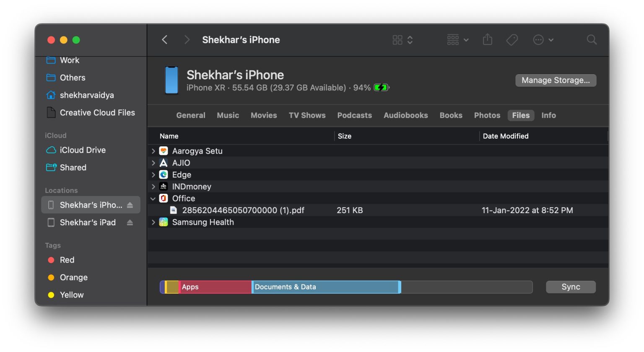Go back with the left chevron
The height and width of the screenshot is (352, 644).
[x=165, y=40]
